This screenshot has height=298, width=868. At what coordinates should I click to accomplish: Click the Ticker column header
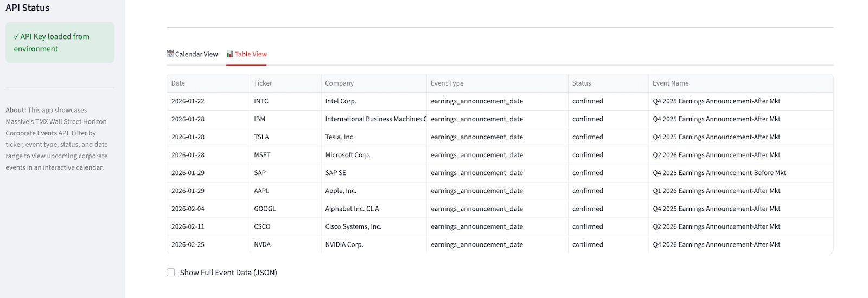(263, 83)
